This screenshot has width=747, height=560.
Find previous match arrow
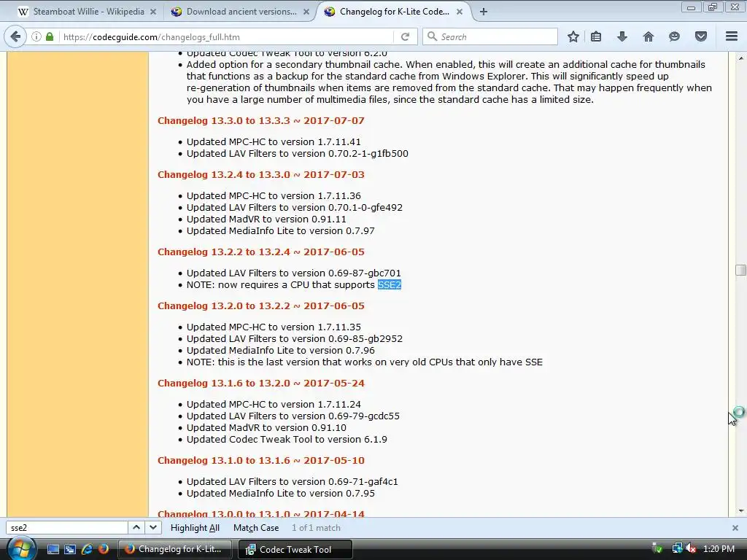(136, 528)
